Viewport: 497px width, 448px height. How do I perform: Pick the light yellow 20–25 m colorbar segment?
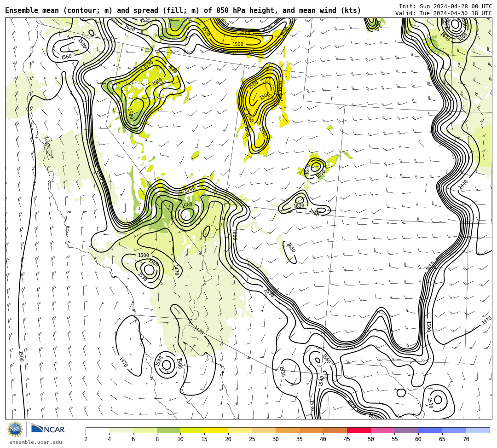coord(240,430)
